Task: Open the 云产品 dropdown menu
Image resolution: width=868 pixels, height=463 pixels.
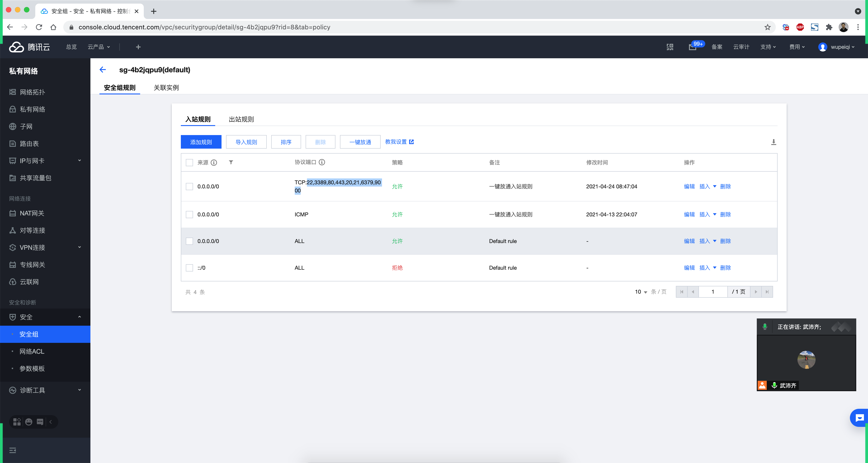Action: (x=99, y=47)
